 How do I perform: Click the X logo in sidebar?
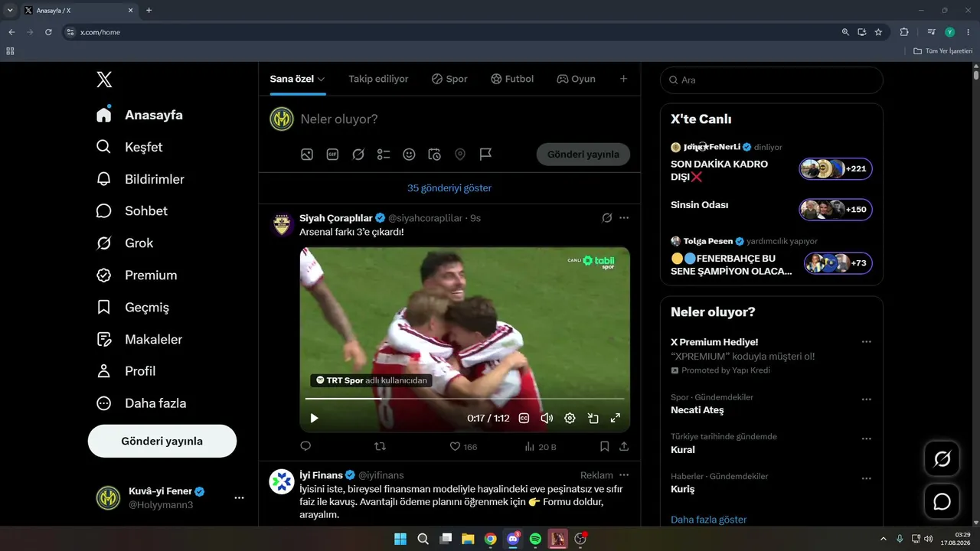pos(104,80)
